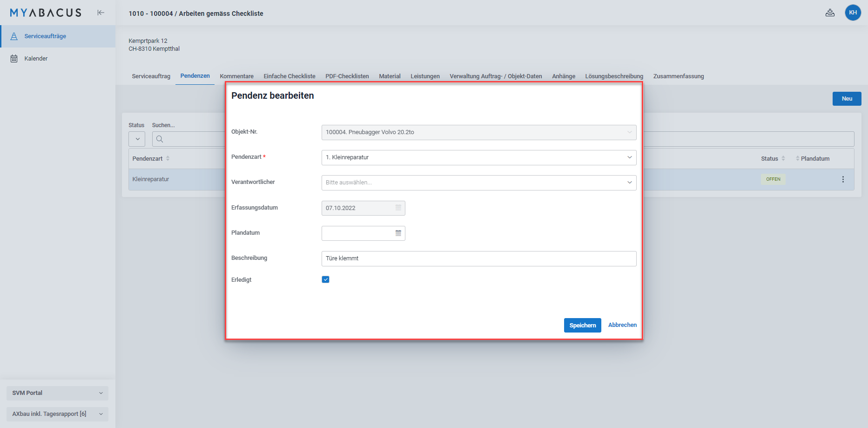Open the calendar picker for Plandatum
Image resolution: width=868 pixels, height=428 pixels.
tap(398, 233)
